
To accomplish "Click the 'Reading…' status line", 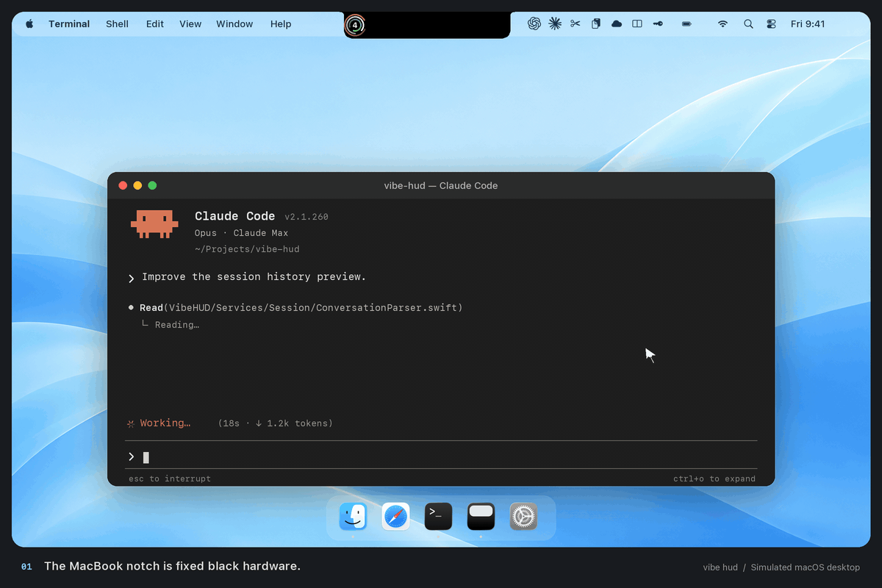I will [x=177, y=325].
